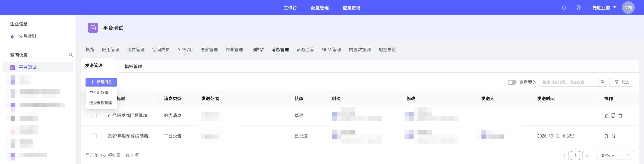Click the search magnifier button for messages
The height and width of the screenshot is (164, 644).
coord(602,82)
